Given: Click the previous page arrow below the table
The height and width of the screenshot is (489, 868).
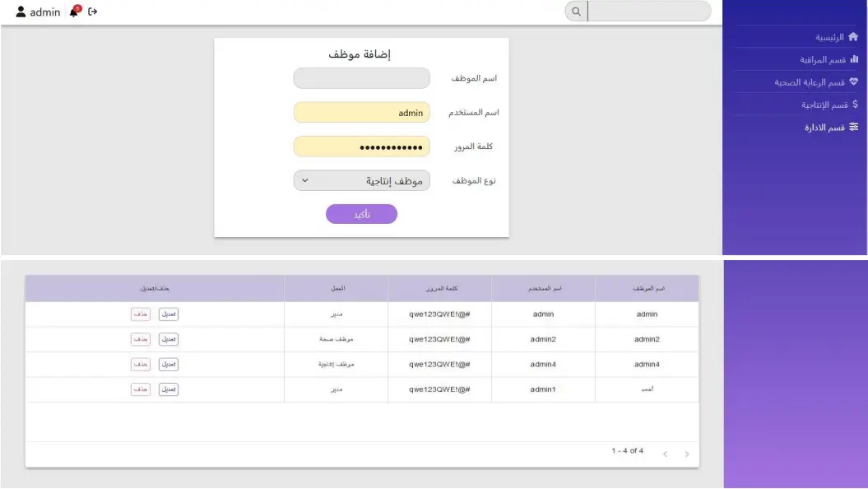Looking at the screenshot, I should pyautogui.click(x=666, y=452).
